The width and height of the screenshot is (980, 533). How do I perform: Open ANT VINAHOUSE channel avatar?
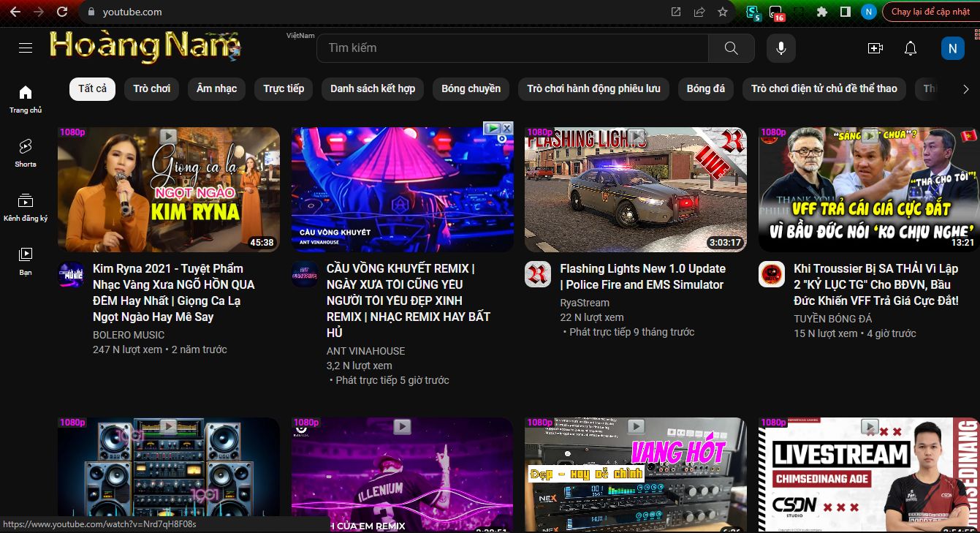[x=305, y=274]
